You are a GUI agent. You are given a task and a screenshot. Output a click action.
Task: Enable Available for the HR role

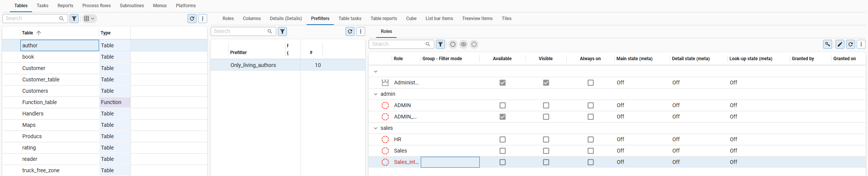click(502, 139)
